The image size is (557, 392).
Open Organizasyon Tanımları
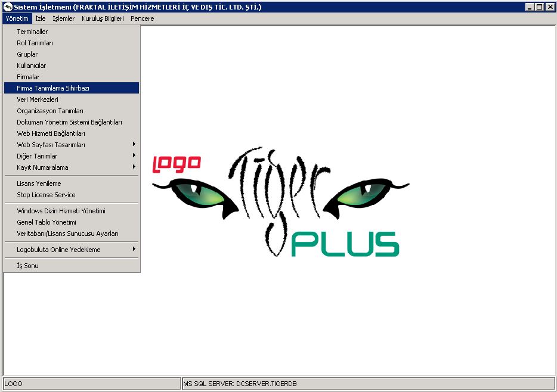coord(72,111)
